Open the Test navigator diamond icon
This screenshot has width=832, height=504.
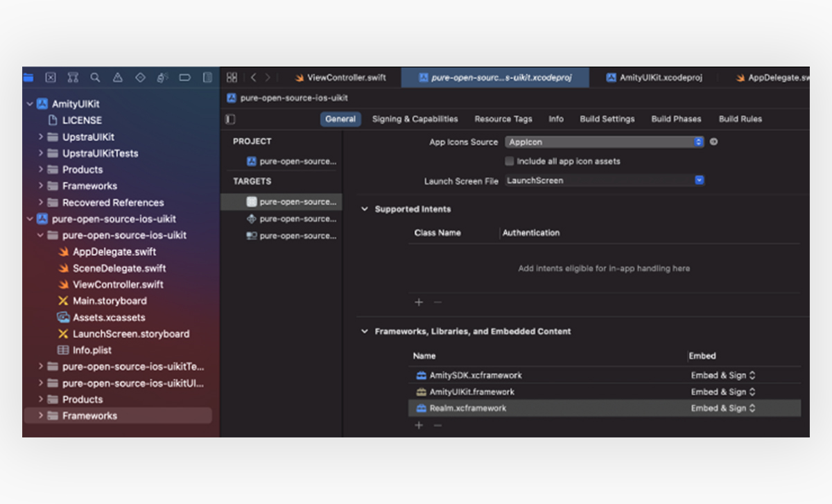140,78
